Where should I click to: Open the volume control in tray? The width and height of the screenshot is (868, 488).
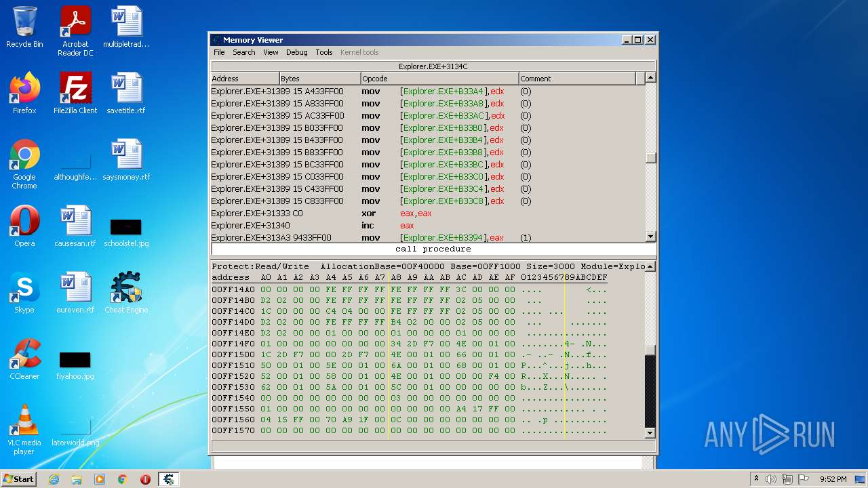point(771,479)
